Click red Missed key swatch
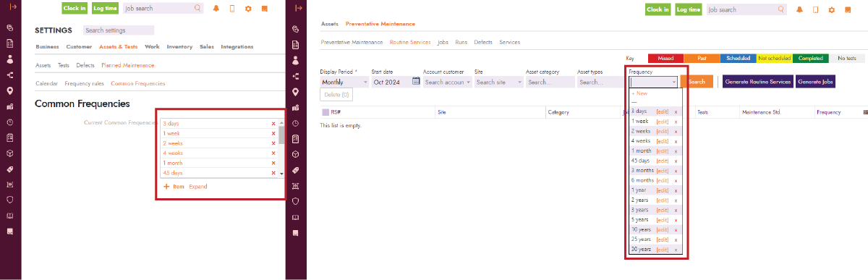868x280 pixels. tap(665, 58)
